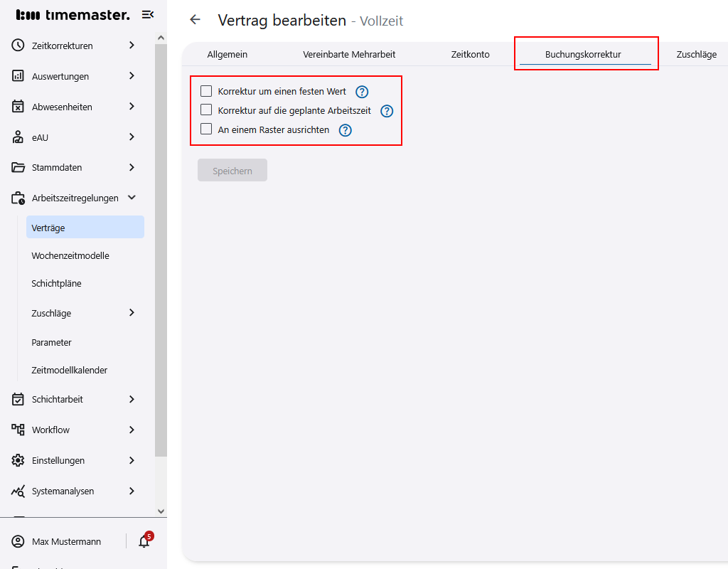
Task: Check Korrektur auf die geplante Arbeitszeit
Action: coord(206,110)
